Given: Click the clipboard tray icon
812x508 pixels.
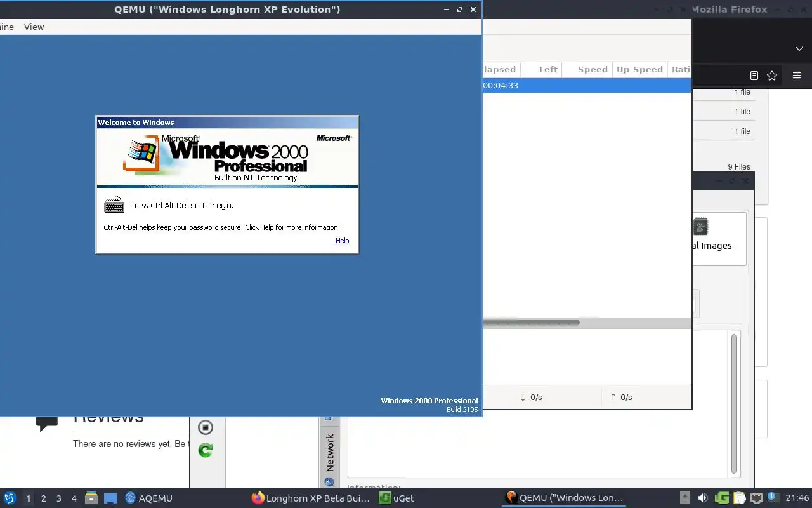Looking at the screenshot, I should [739, 498].
